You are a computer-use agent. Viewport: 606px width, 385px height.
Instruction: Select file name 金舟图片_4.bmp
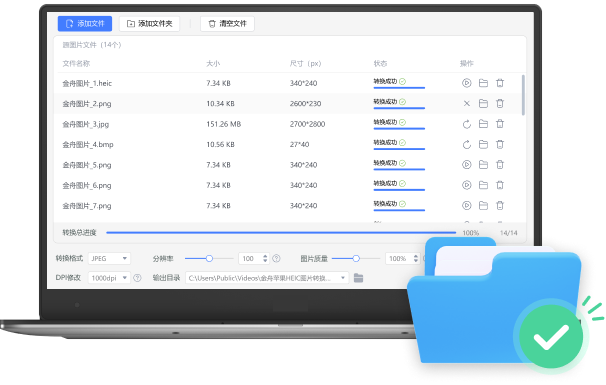(x=88, y=145)
